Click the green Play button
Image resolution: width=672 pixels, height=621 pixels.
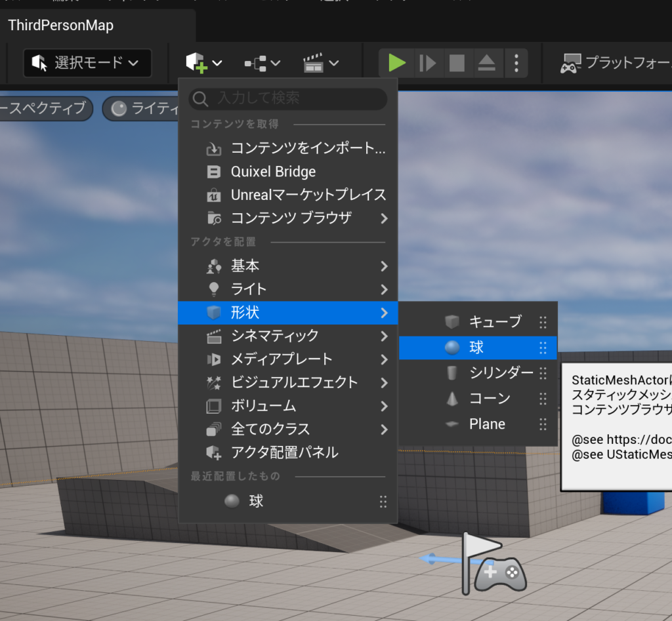click(396, 63)
